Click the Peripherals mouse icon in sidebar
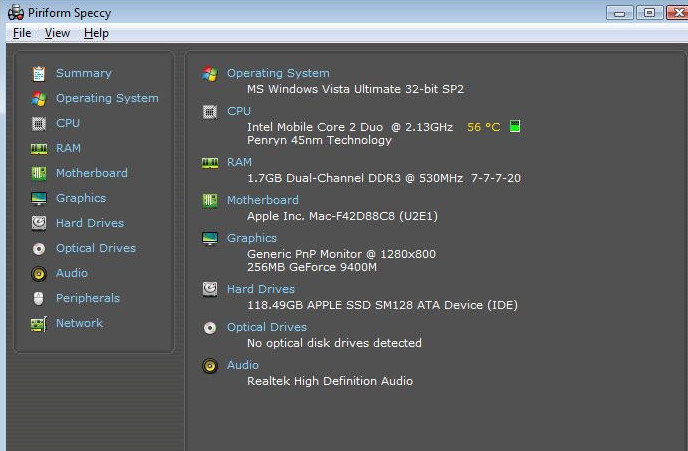The height and width of the screenshot is (451, 688). coord(39,298)
